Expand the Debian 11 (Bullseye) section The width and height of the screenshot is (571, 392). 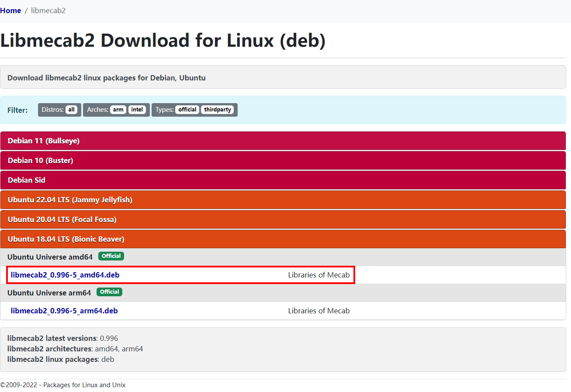[44, 141]
